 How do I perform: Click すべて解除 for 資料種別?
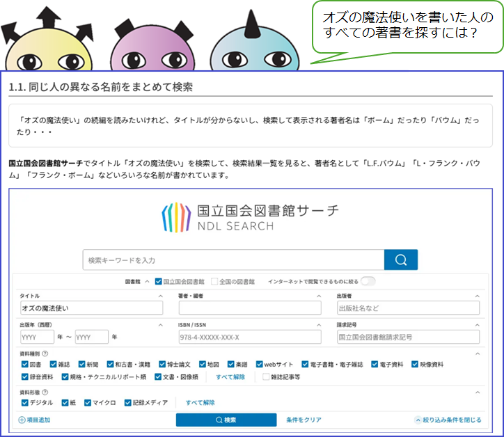pyautogui.click(x=230, y=377)
